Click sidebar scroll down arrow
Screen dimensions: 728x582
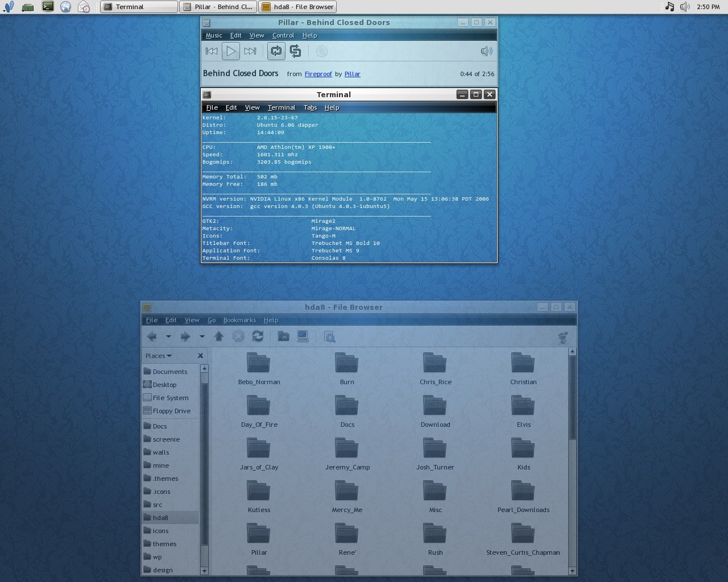click(204, 570)
